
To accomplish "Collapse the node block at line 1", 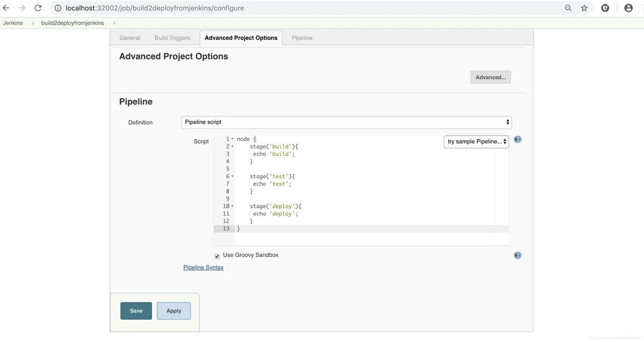I will pyautogui.click(x=232, y=139).
